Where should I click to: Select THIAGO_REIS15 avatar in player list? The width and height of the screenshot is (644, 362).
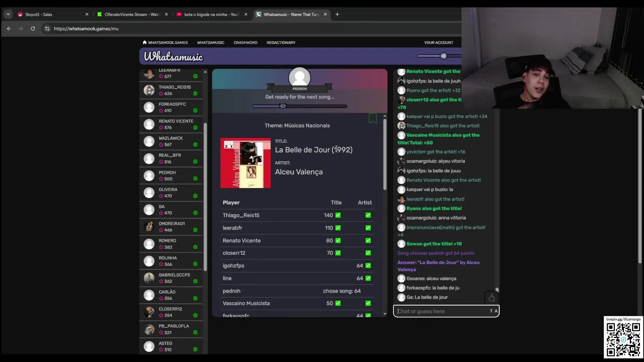(149, 90)
